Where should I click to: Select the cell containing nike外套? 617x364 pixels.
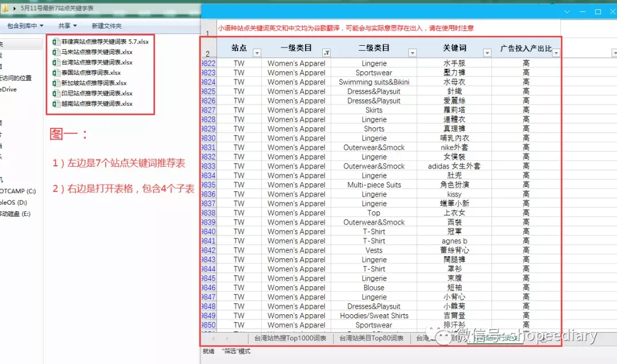point(454,147)
